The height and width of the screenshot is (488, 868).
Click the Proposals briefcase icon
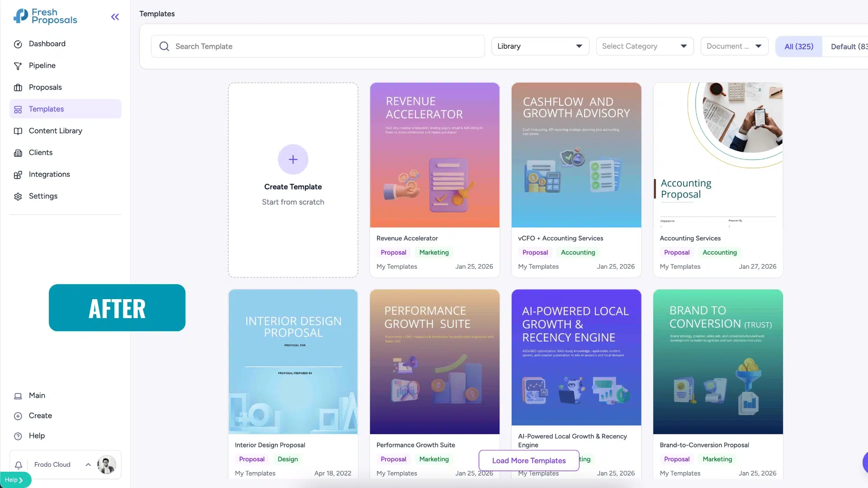click(18, 88)
